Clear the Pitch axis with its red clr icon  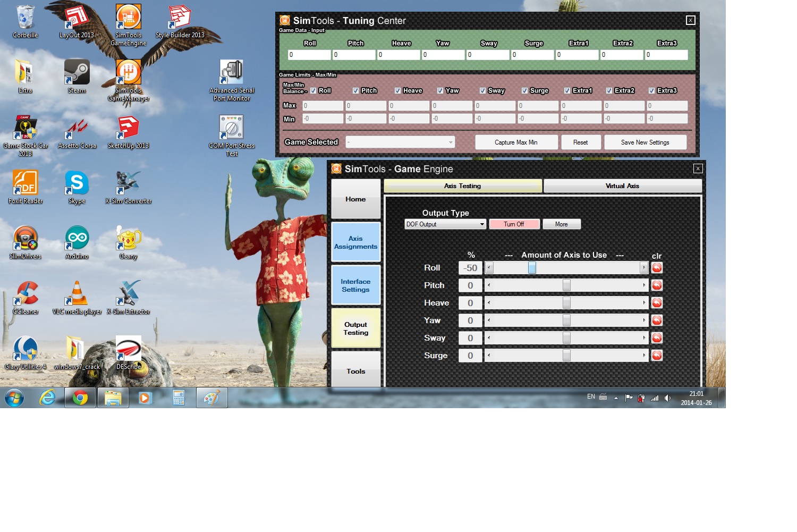pyautogui.click(x=657, y=285)
